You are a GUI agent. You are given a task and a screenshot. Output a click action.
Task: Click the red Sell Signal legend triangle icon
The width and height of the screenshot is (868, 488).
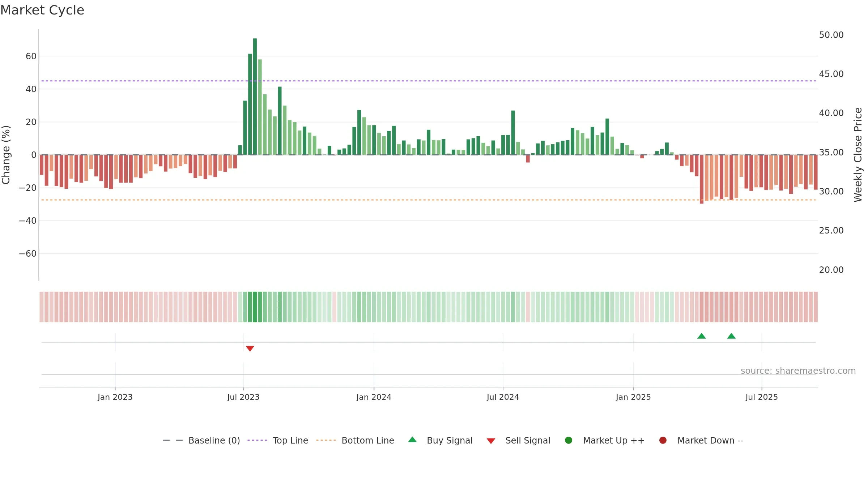pos(491,441)
